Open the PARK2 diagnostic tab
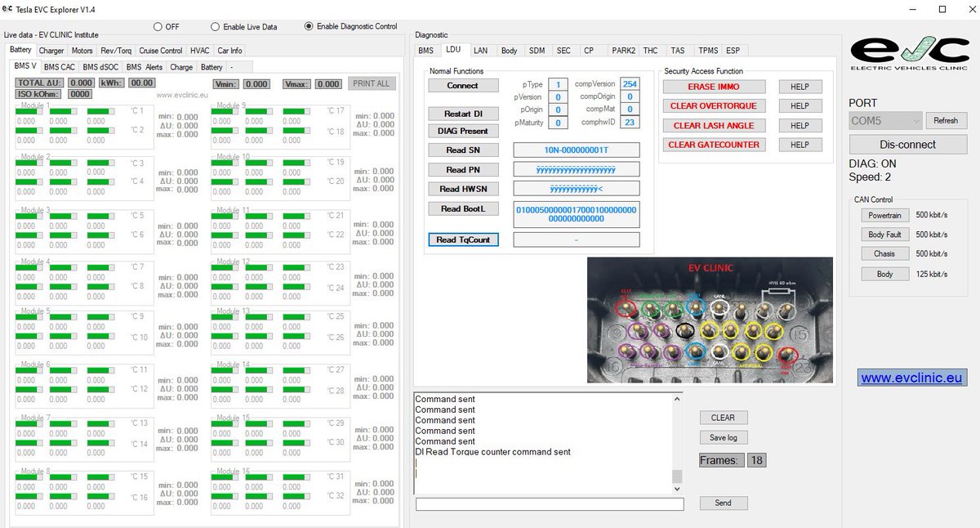This screenshot has height=528, width=980. click(624, 51)
